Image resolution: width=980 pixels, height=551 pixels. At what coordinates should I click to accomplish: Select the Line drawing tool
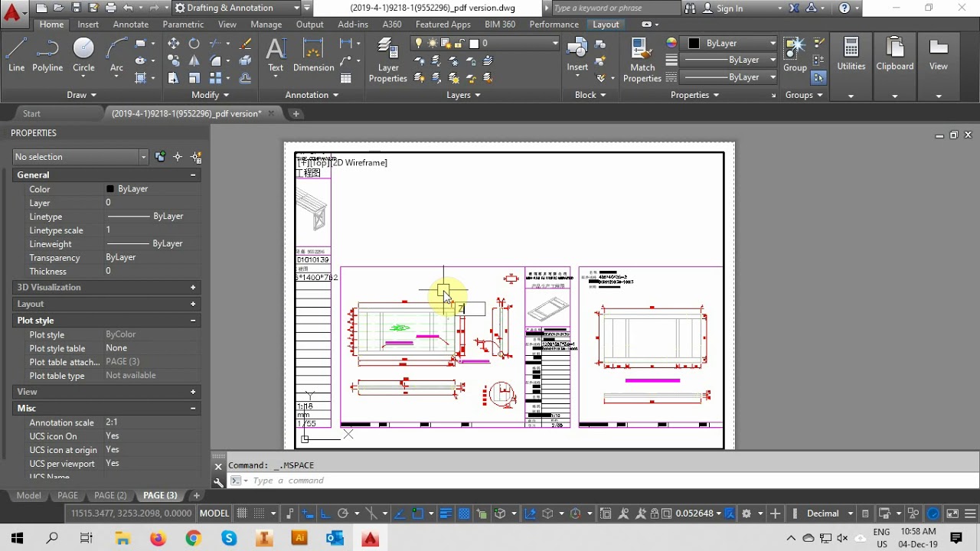16,54
